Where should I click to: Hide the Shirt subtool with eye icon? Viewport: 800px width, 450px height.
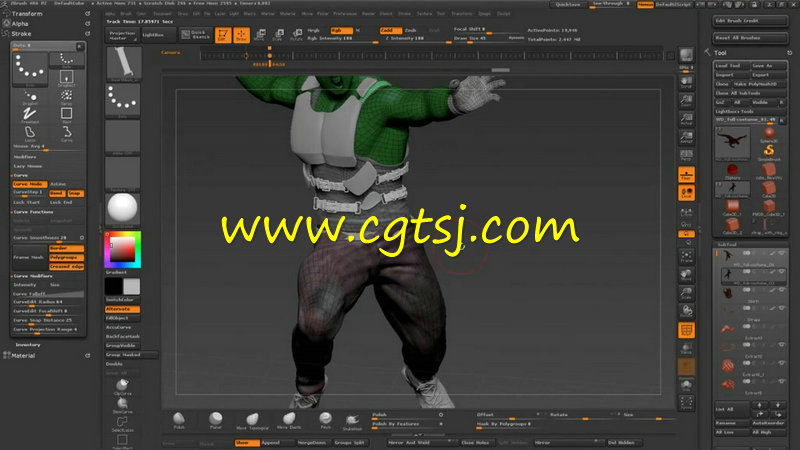(781, 290)
